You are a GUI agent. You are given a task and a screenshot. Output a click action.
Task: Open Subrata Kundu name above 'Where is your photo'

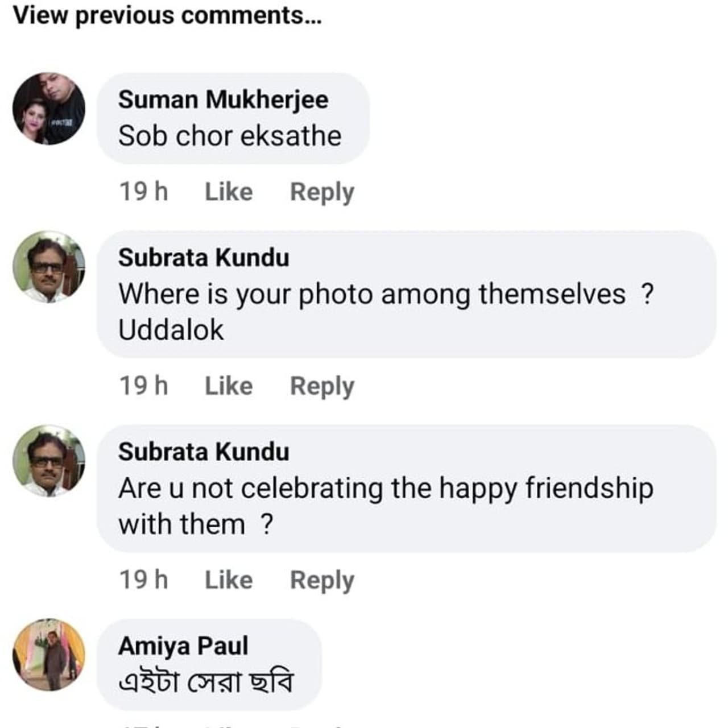point(204,258)
